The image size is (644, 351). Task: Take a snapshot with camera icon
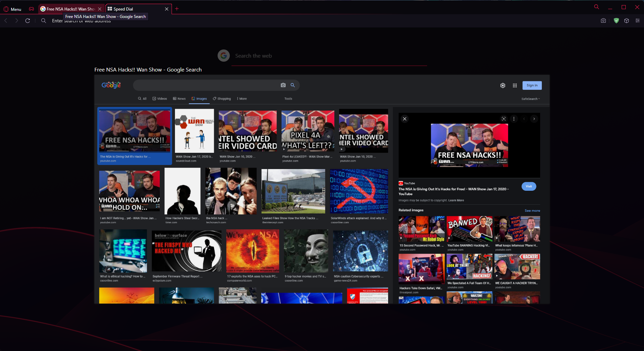(603, 21)
